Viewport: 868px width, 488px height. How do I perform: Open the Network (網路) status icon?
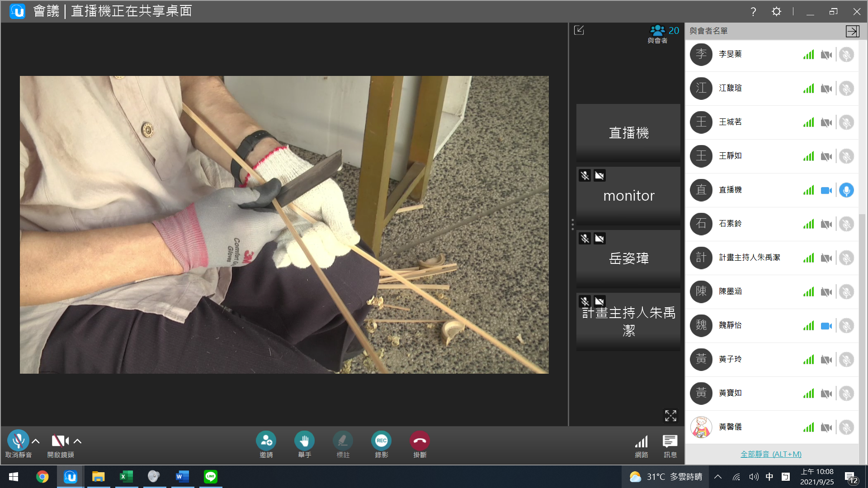tap(641, 441)
